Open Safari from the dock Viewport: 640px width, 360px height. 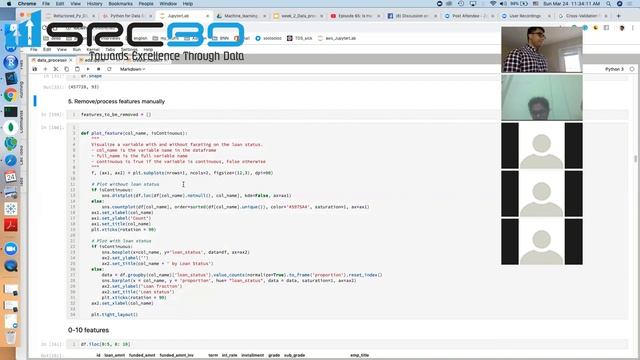click(x=11, y=160)
